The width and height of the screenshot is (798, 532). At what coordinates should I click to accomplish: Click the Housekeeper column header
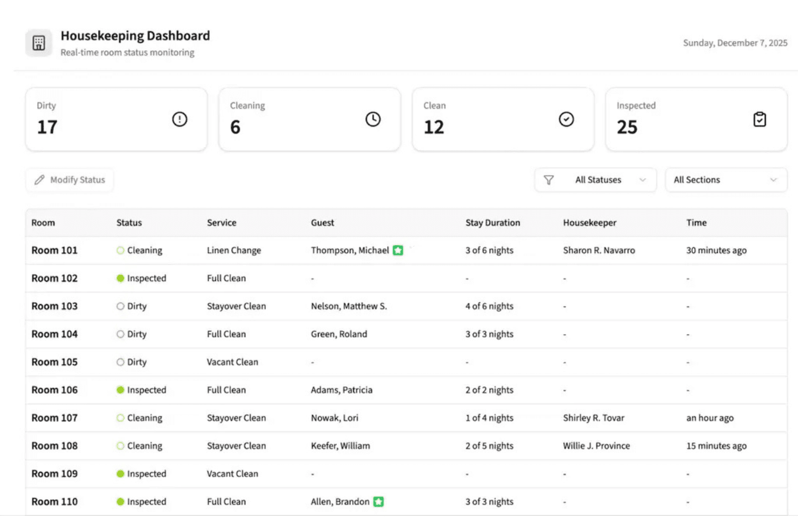pos(590,223)
